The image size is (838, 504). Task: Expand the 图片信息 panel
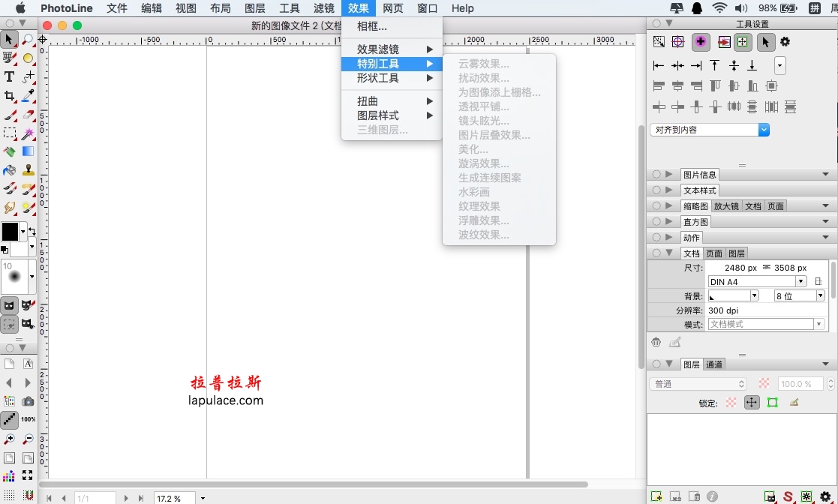click(668, 174)
